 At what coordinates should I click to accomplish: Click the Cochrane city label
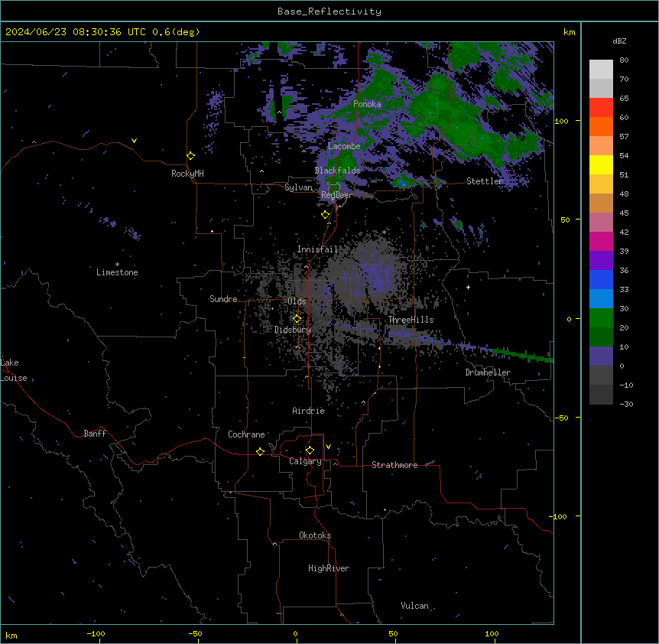point(246,434)
